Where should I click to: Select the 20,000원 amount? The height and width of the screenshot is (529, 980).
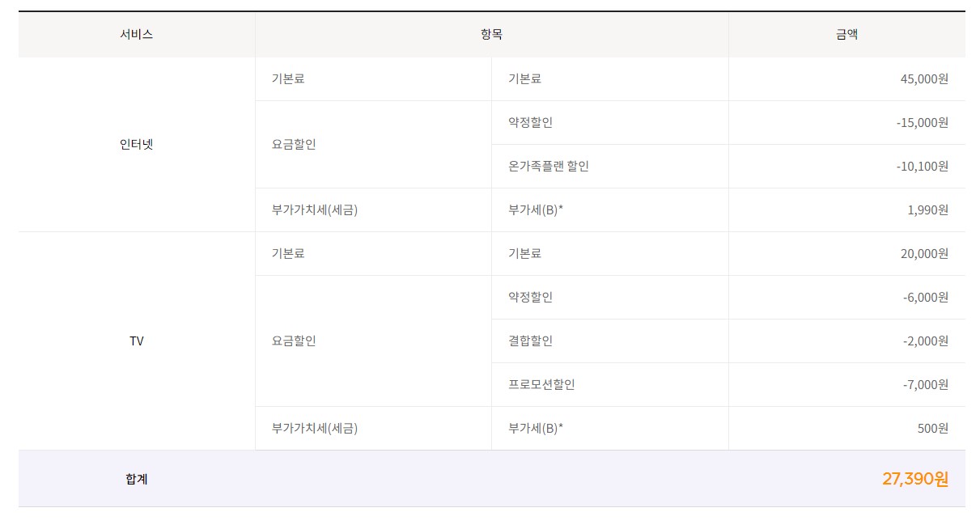point(923,254)
